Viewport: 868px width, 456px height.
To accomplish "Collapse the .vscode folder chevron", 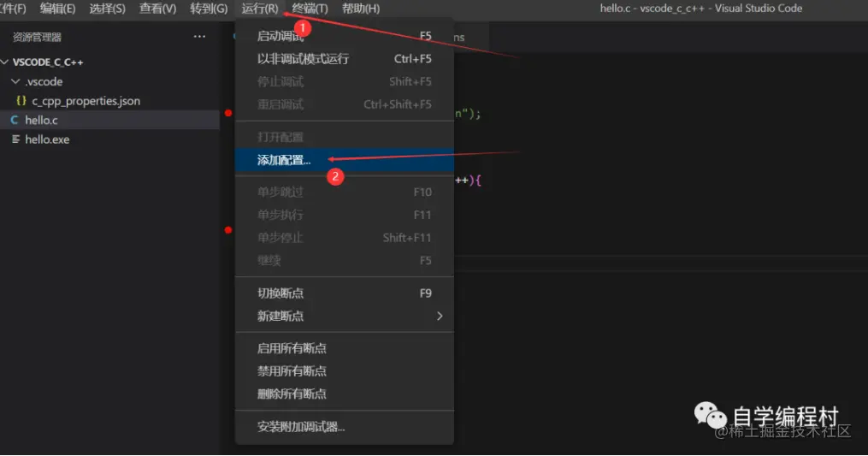I will tap(15, 81).
